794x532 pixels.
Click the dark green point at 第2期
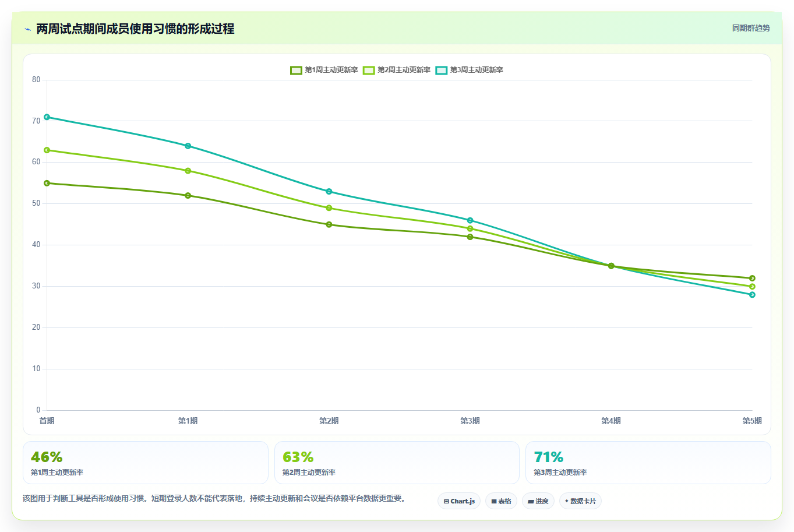pyautogui.click(x=329, y=224)
